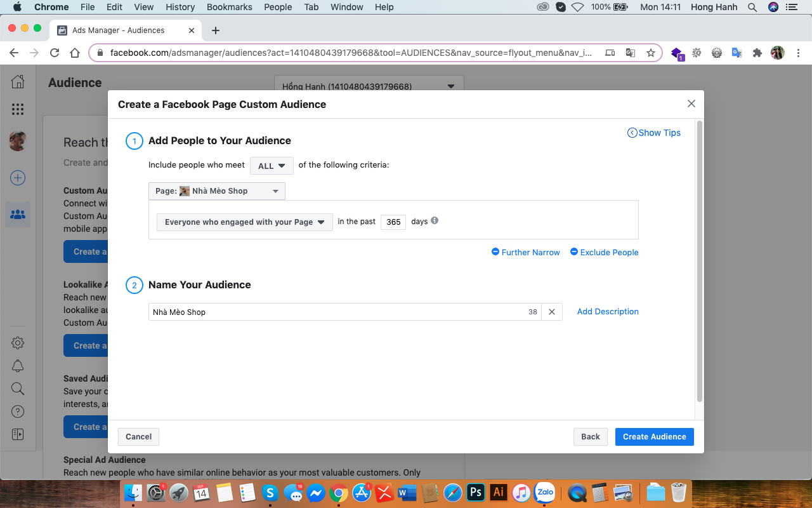Viewport: 812px width, 508px height.
Task: Open the Bookmarks menu
Action: tap(230, 7)
